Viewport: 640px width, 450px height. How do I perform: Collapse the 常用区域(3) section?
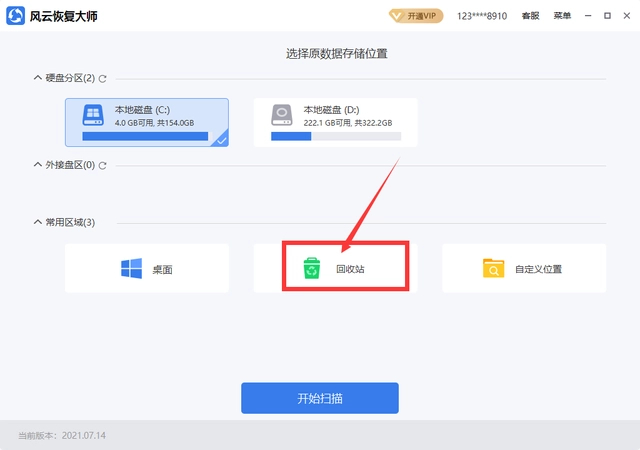tap(38, 222)
